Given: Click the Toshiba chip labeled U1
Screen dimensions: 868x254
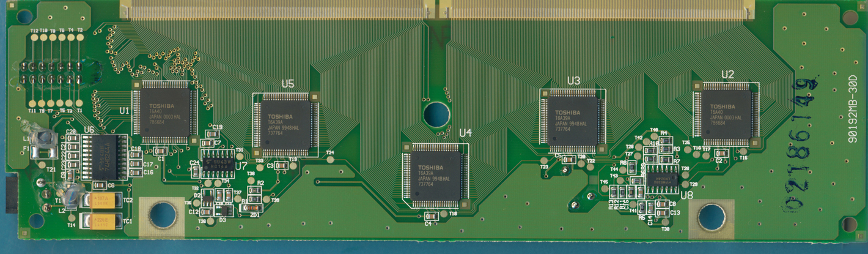Looking at the screenshot, I should (x=164, y=113).
